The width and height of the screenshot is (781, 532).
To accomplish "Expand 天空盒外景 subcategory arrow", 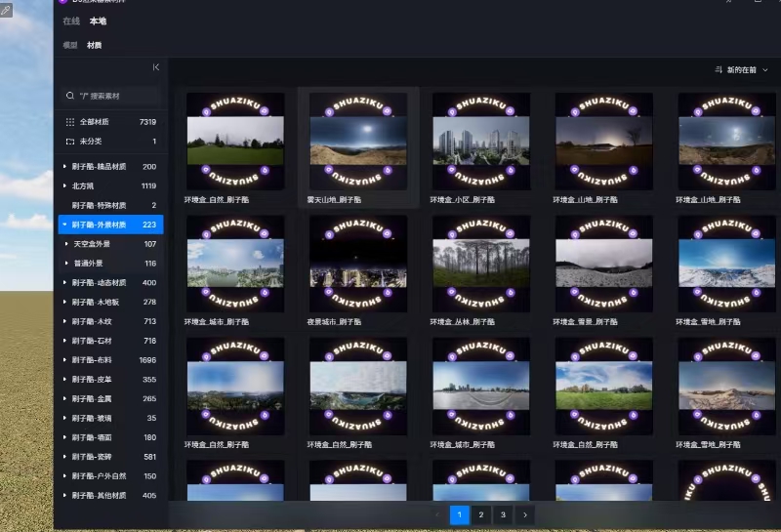I will point(66,244).
